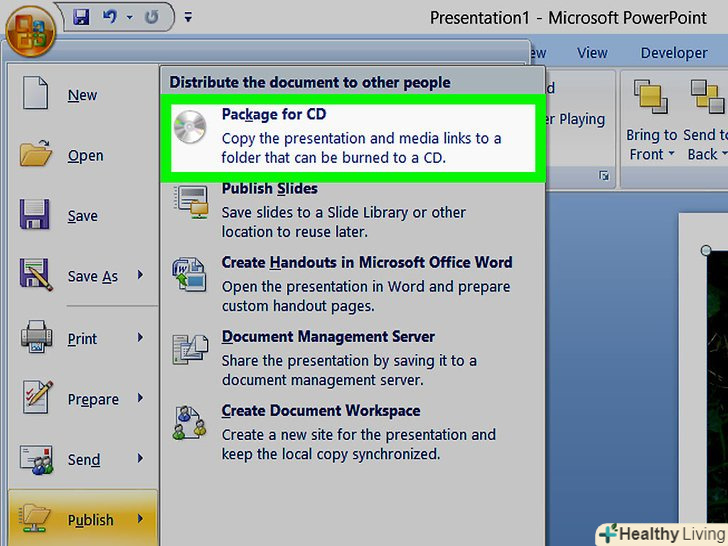Viewport: 728px width, 546px height.
Task: Choose Publish in the Office menu
Action: pyautogui.click(x=91, y=520)
